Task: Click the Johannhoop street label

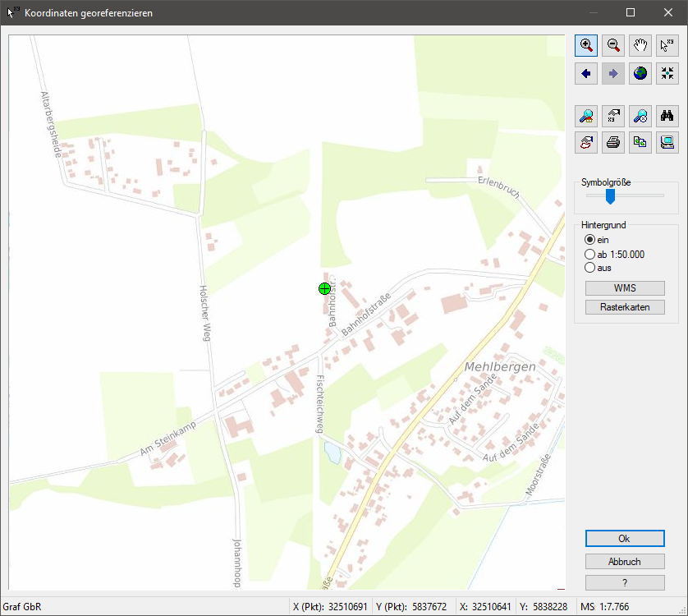Action: coord(237,563)
